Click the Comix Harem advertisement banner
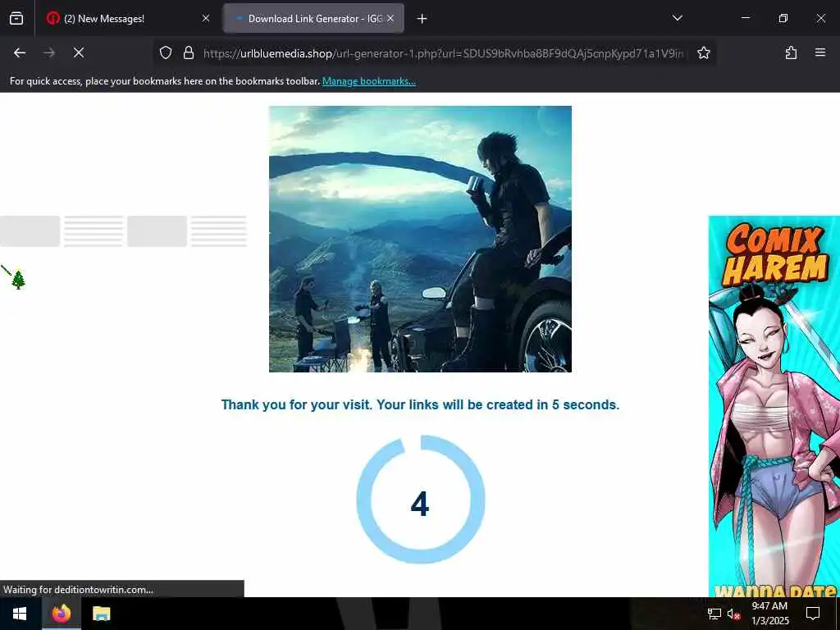The image size is (840, 630). pos(774,406)
